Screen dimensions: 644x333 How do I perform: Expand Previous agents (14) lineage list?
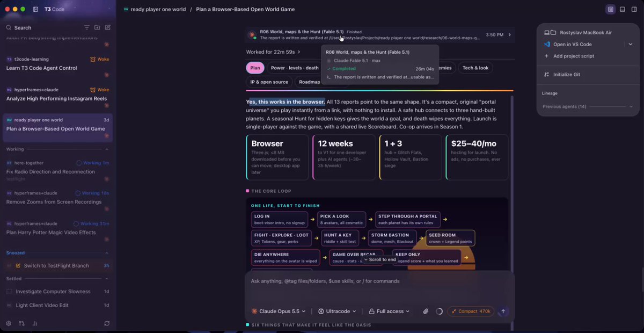(588, 106)
